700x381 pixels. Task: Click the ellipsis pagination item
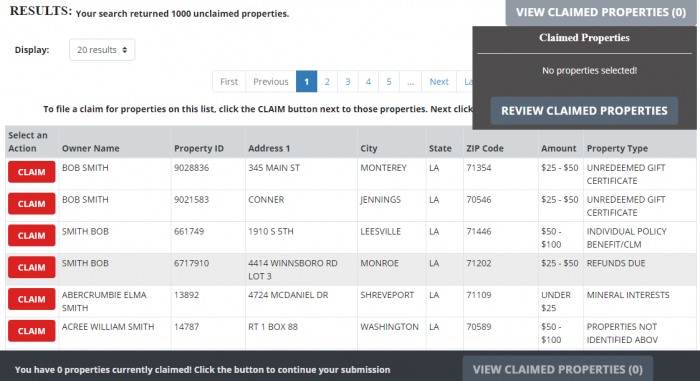[410, 81]
